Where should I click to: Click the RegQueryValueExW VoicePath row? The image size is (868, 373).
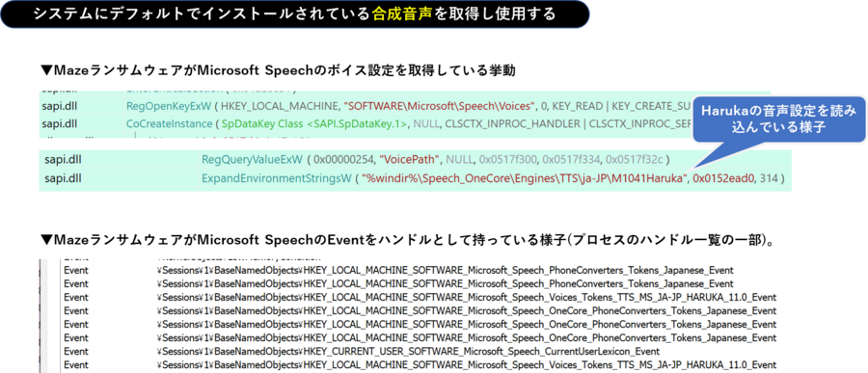click(415, 160)
